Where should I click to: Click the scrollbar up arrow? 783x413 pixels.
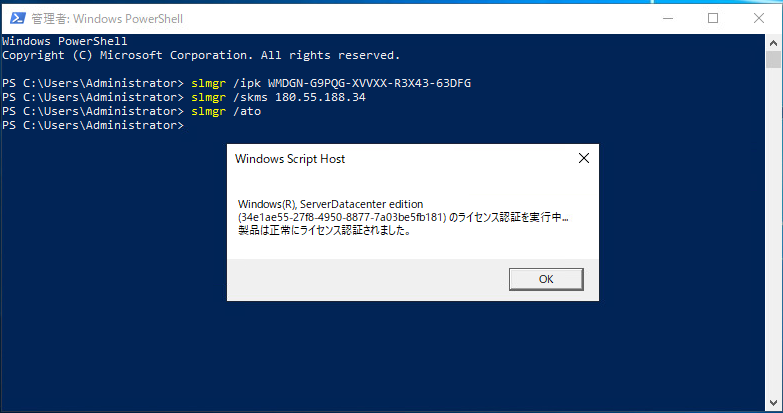pos(775,42)
